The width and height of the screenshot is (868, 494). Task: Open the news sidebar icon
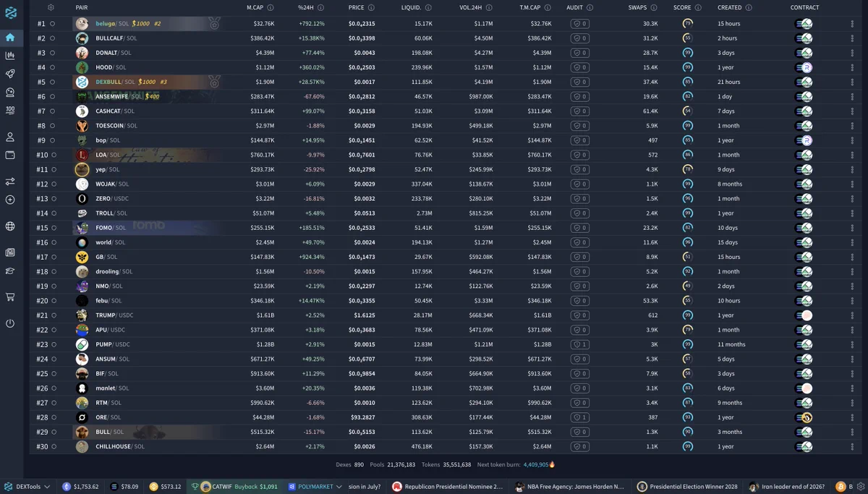pos(10,252)
